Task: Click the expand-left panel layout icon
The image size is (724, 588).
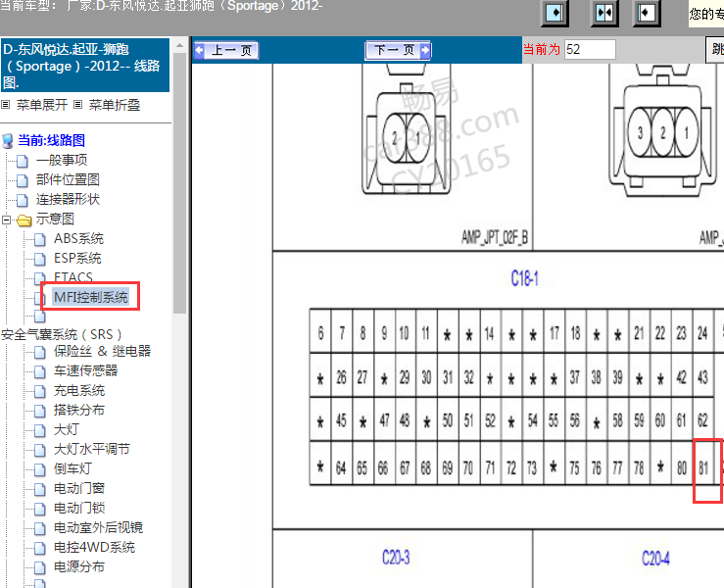Action: [x=646, y=13]
